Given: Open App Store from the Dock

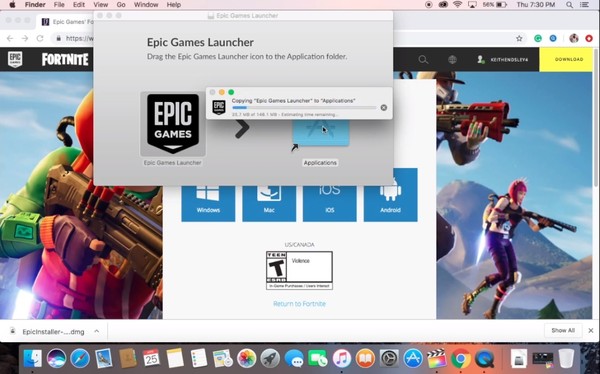Looking at the screenshot, I should (x=413, y=359).
